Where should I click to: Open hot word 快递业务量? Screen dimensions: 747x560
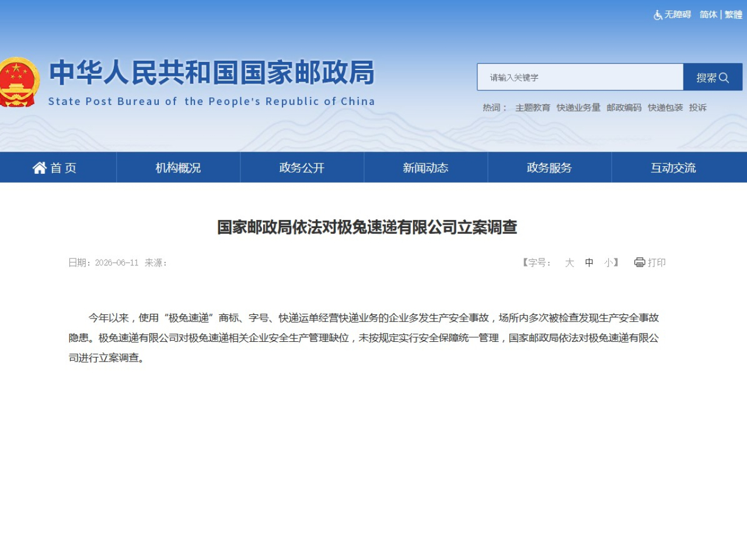click(x=578, y=107)
